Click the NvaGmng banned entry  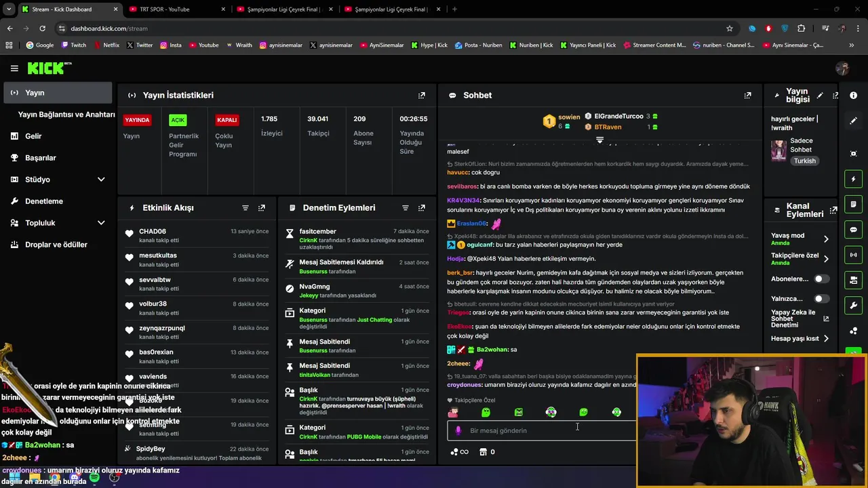tap(357, 291)
